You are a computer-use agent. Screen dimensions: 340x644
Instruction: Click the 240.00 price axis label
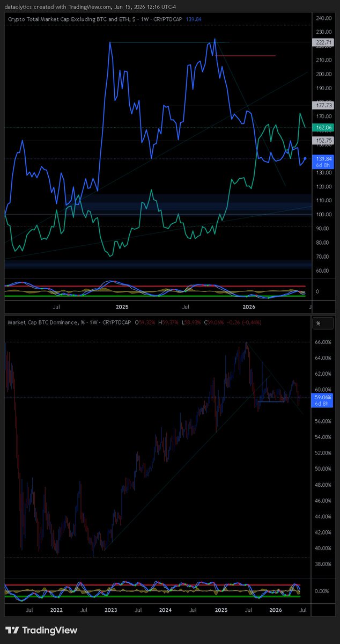pos(324,18)
